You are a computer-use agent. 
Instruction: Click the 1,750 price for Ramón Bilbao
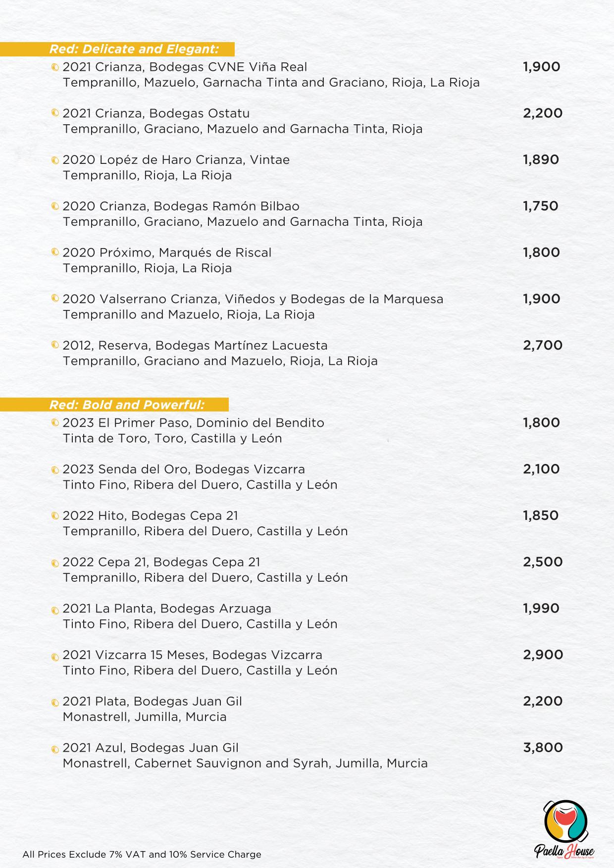tap(541, 206)
